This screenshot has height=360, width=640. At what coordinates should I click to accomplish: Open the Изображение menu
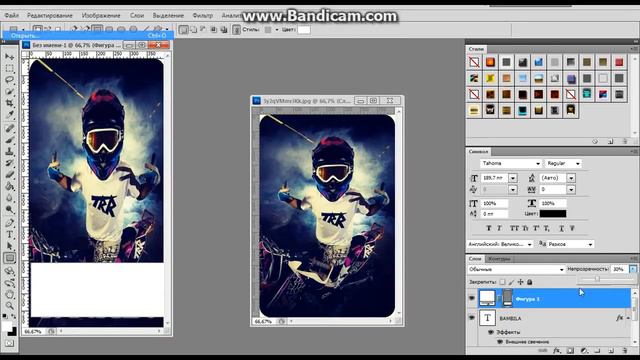tap(101, 16)
